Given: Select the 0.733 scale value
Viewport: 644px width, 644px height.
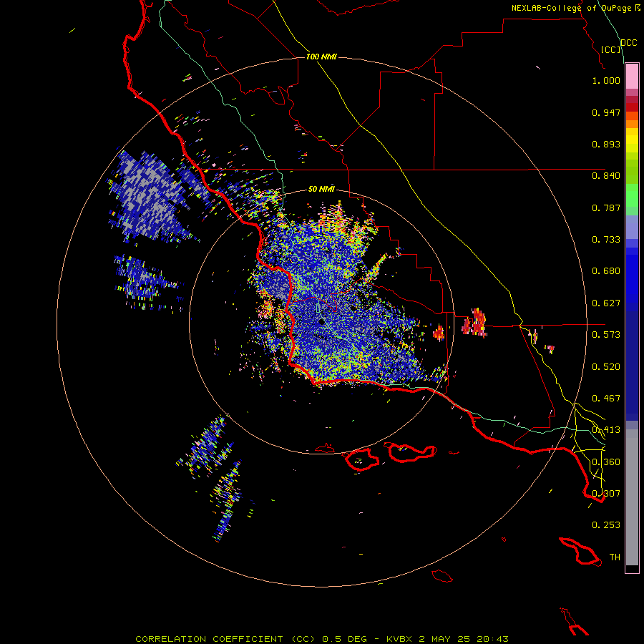Looking at the screenshot, I should [x=606, y=240].
